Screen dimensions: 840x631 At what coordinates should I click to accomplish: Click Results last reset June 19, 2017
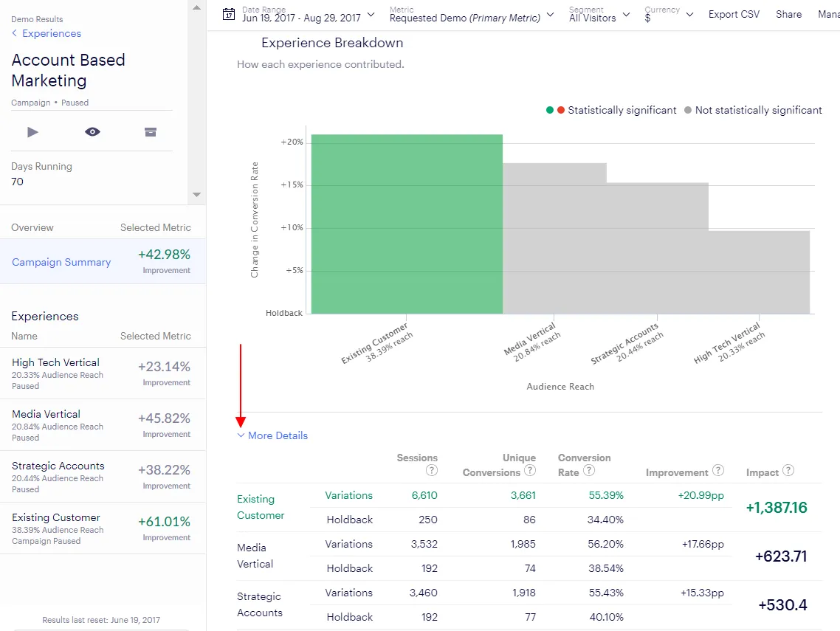pyautogui.click(x=101, y=620)
